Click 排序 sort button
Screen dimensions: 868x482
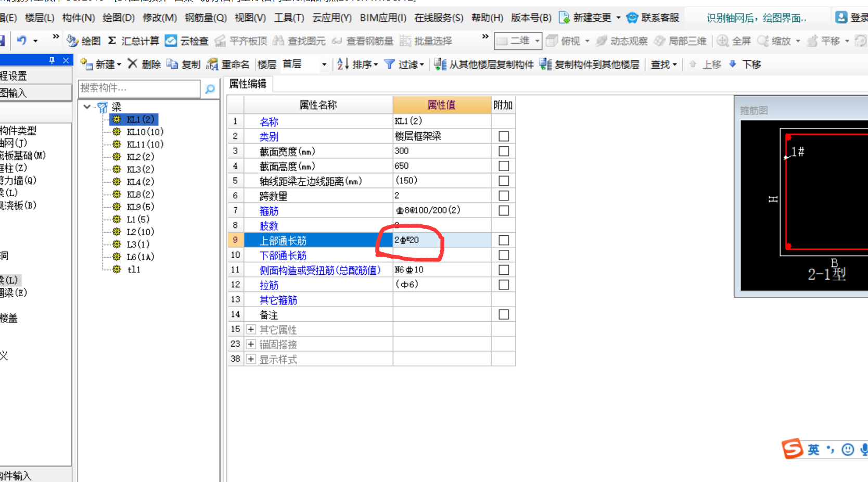pyautogui.click(x=357, y=64)
